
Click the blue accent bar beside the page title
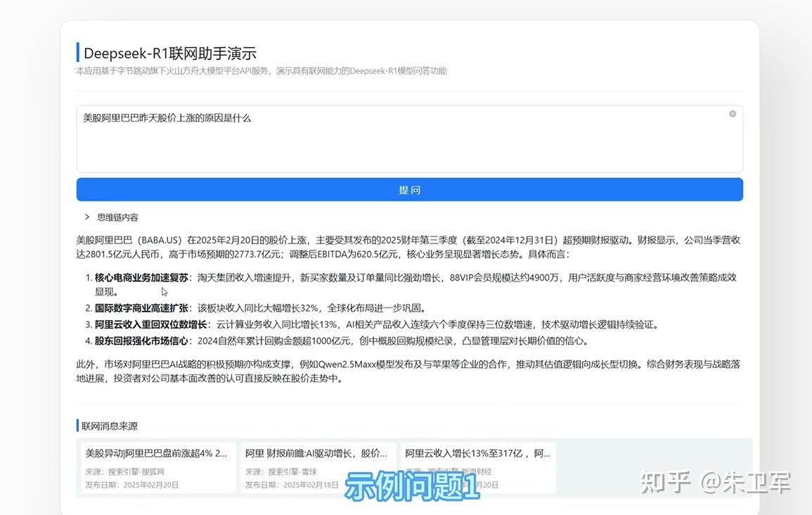77,52
